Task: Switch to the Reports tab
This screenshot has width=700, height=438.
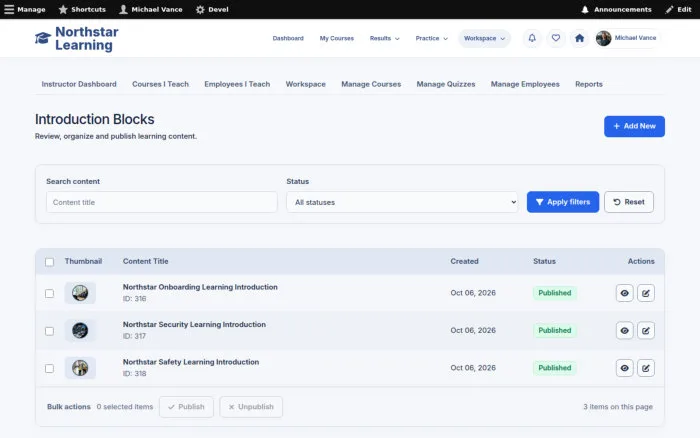Action: (588, 84)
